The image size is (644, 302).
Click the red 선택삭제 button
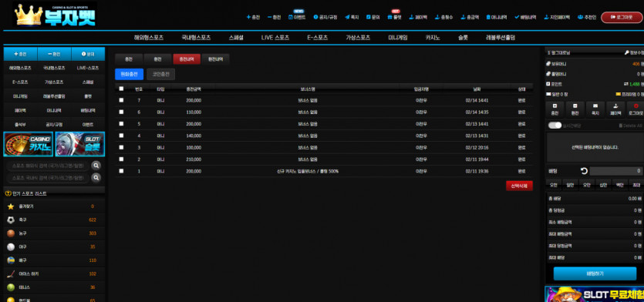click(519, 186)
